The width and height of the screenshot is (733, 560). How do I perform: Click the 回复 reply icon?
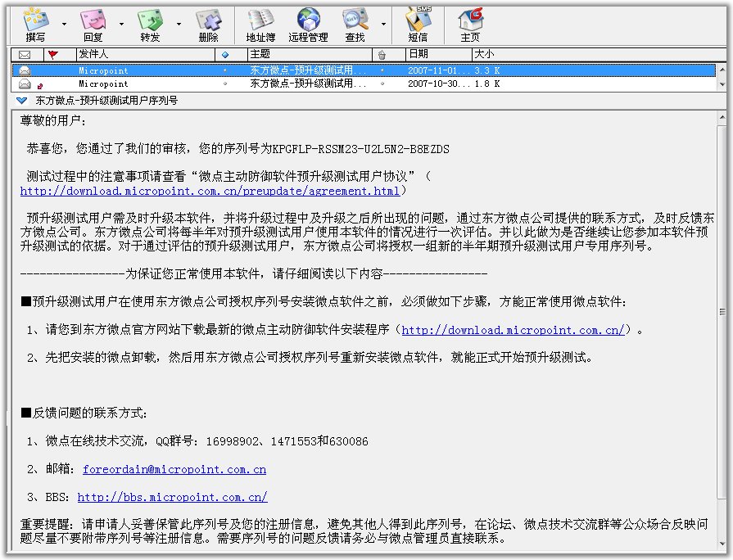tap(93, 25)
